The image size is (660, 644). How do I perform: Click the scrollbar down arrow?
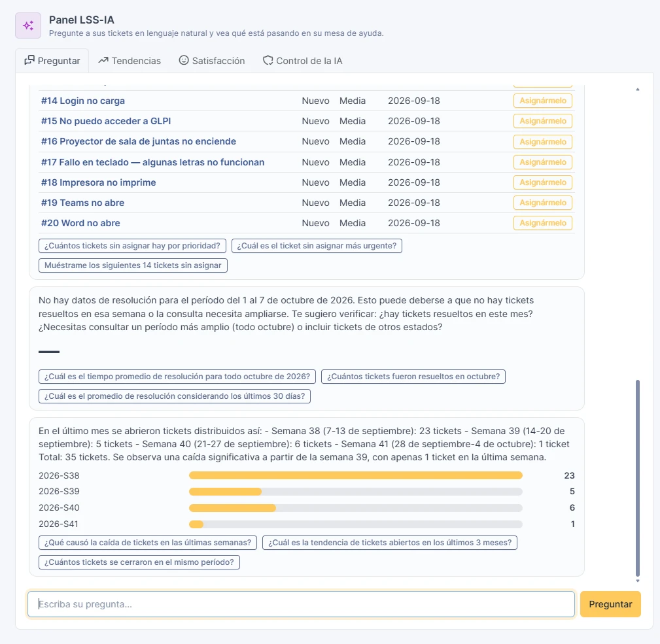click(638, 581)
